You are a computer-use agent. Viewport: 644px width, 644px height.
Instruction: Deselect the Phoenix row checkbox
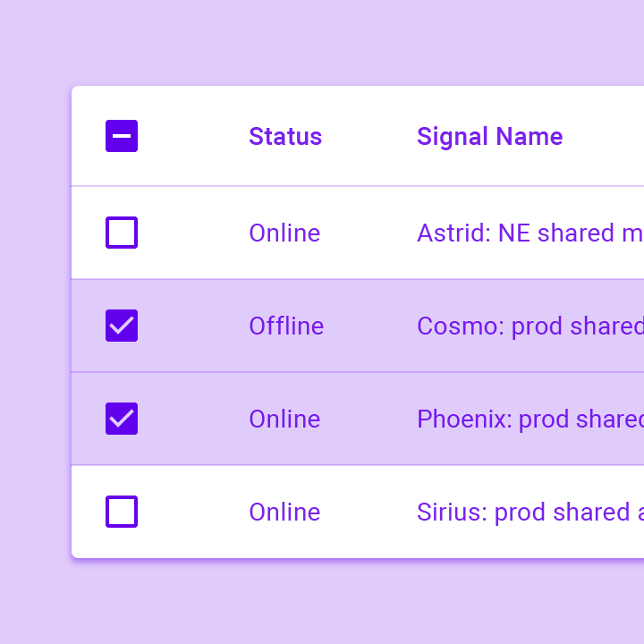tap(122, 419)
